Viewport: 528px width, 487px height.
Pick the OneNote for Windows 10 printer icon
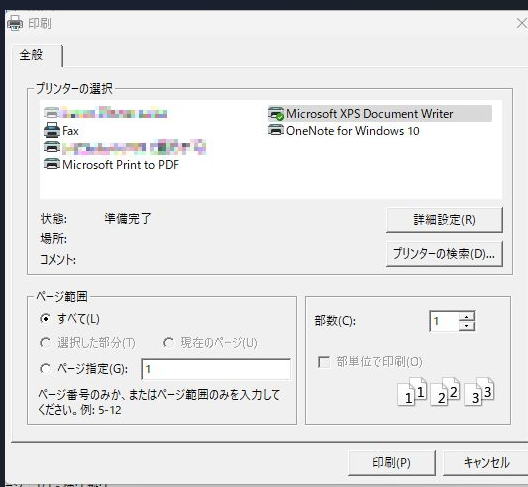tap(276, 130)
